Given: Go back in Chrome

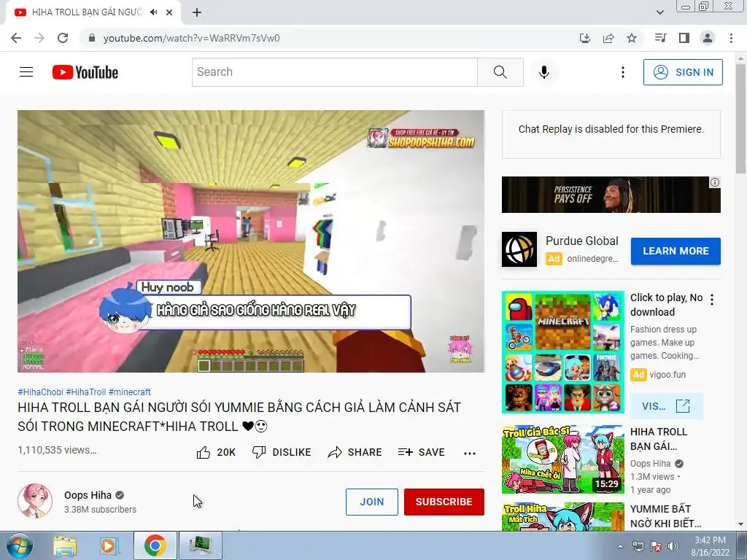Looking at the screenshot, I should tap(16, 38).
